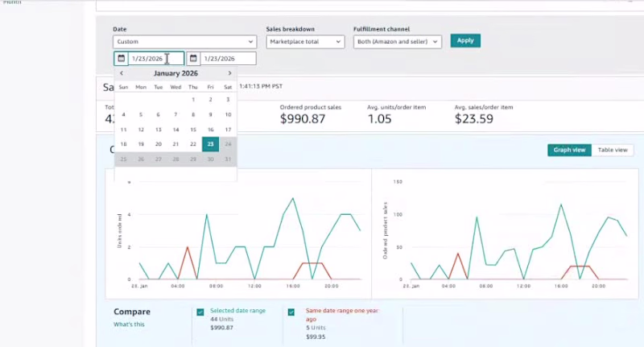Select January 5 in calendar
This screenshot has width=644, height=347.
click(x=141, y=114)
